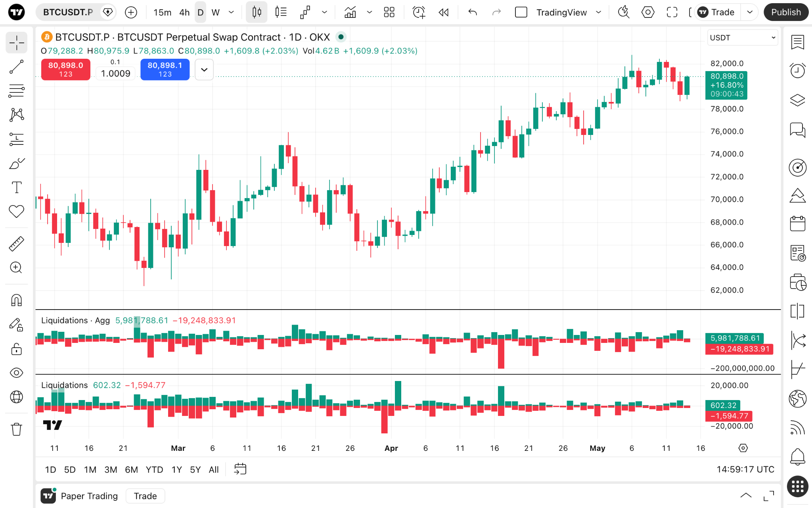This screenshot has height=508, width=812.
Task: Start bar replay mode
Action: click(444, 12)
